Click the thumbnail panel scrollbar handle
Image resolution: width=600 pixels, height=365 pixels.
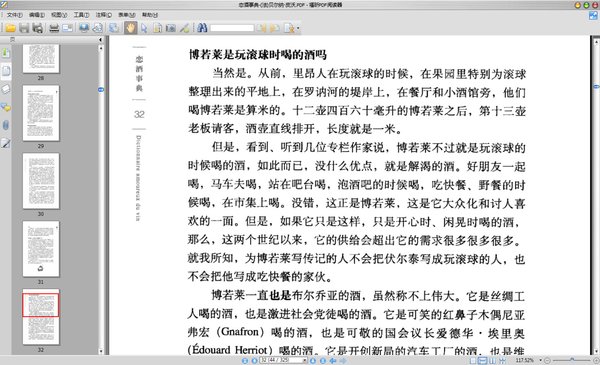pos(101,90)
